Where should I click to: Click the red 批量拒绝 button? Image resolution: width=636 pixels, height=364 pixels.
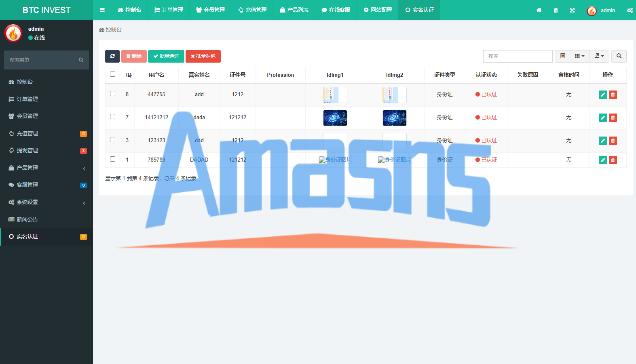[x=203, y=56]
